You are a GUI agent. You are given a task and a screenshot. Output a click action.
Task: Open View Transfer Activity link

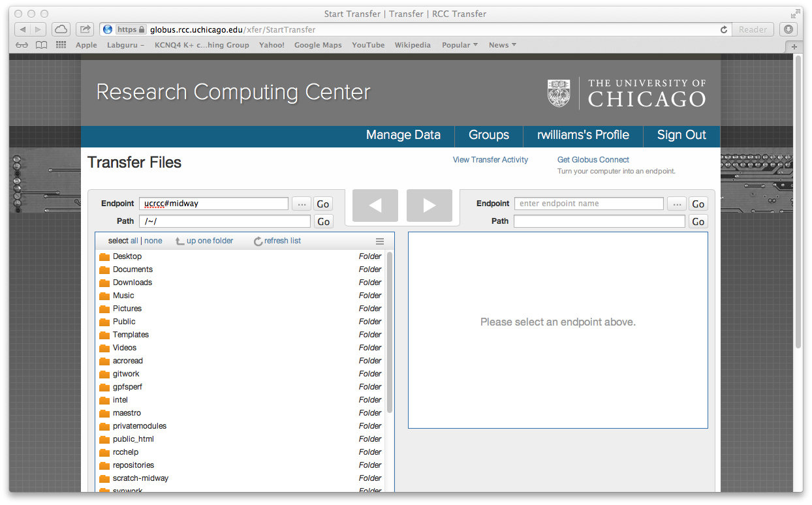[x=490, y=160]
